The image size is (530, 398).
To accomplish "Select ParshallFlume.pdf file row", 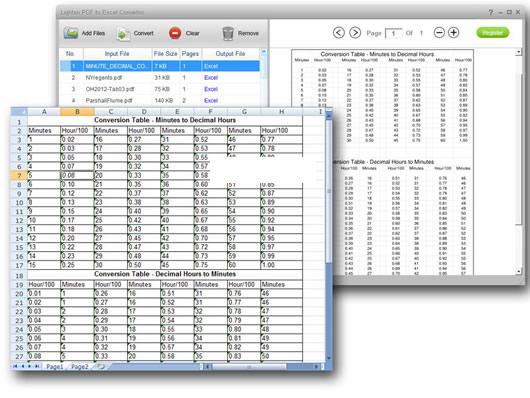I will (x=160, y=100).
